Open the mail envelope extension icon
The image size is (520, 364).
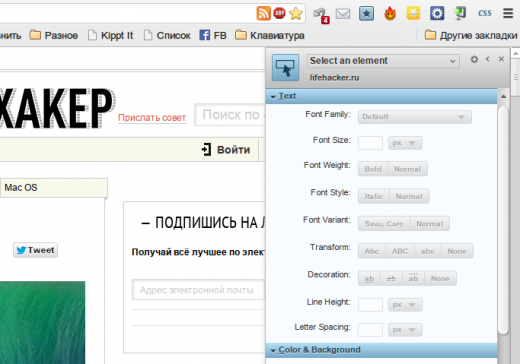pos(343,14)
